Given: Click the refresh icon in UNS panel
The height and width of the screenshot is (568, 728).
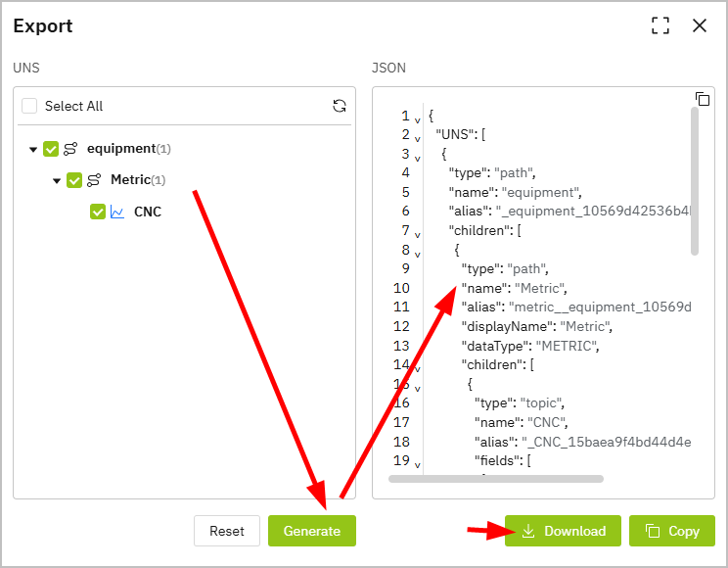Looking at the screenshot, I should point(340,106).
